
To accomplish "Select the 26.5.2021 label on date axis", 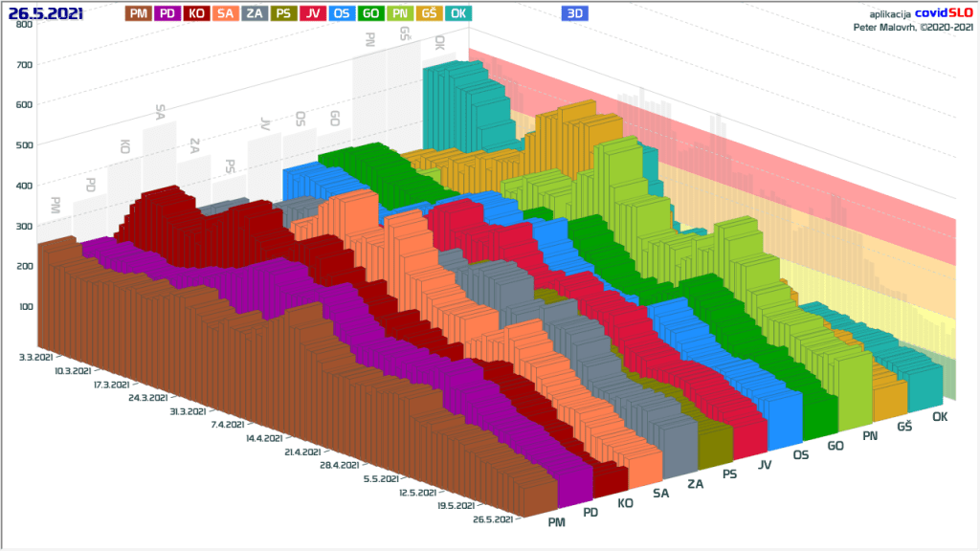I will 495,519.
